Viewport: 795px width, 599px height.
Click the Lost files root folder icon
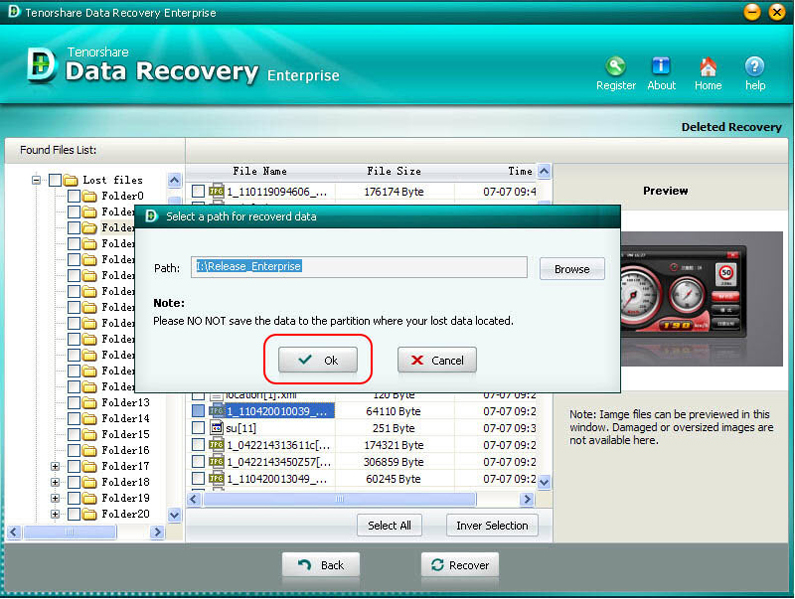70,180
